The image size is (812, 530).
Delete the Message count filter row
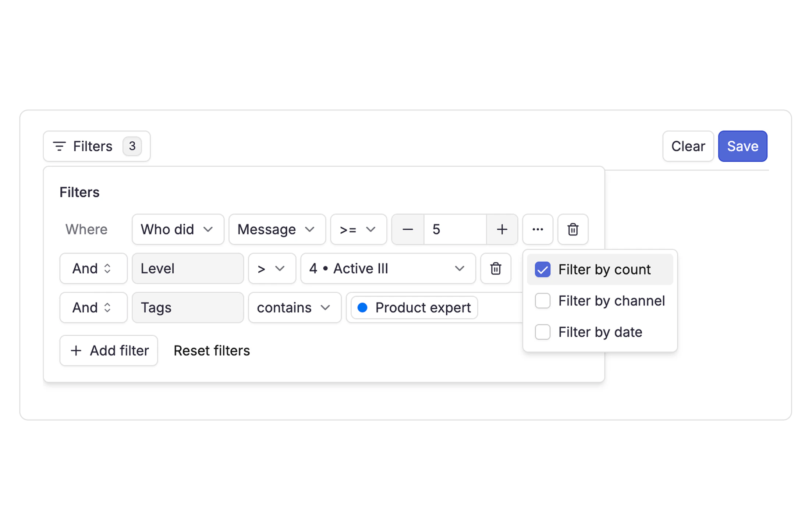click(572, 229)
